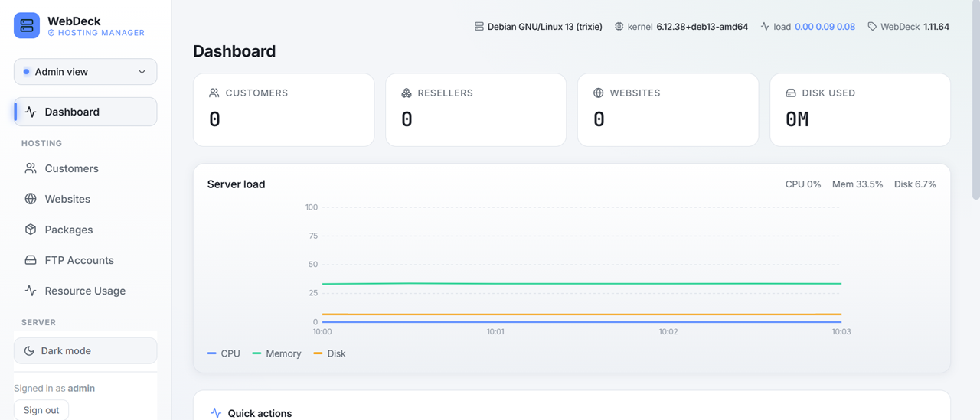980x420 pixels.
Task: Click the Websites globe icon in sidebar
Action: coord(31,199)
